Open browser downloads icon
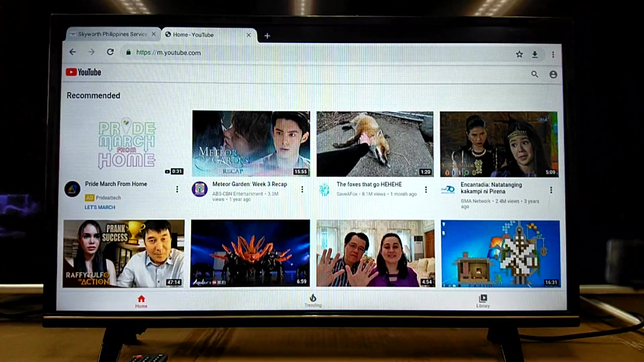 (535, 54)
